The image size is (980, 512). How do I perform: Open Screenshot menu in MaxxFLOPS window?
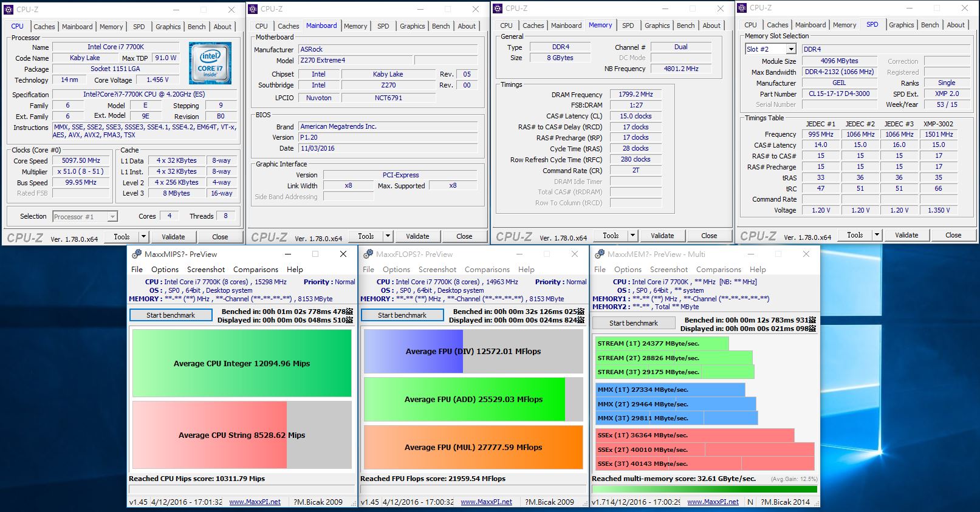coord(437,270)
